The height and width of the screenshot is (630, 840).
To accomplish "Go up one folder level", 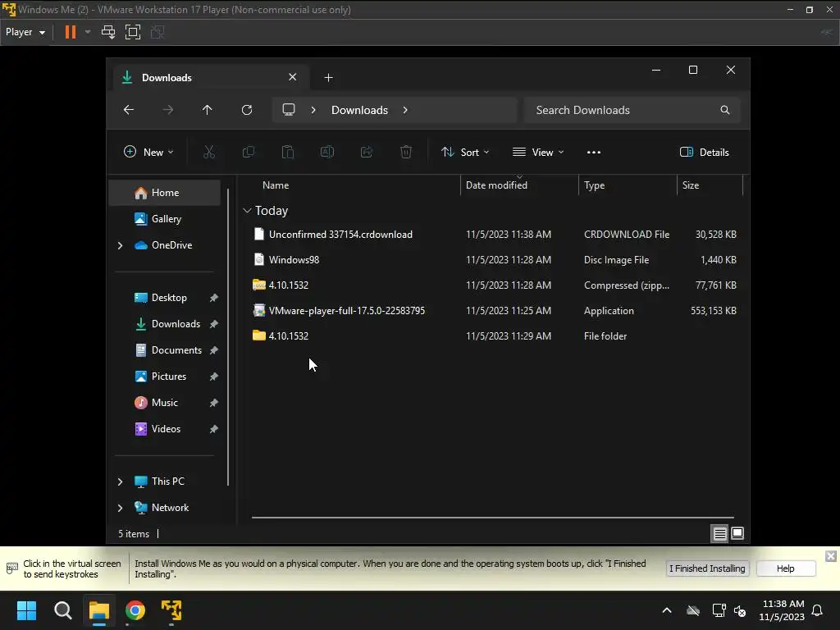I will point(208,110).
